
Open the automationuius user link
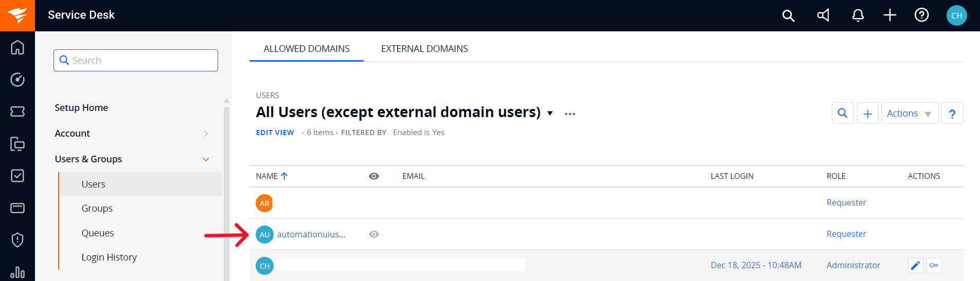(x=311, y=234)
